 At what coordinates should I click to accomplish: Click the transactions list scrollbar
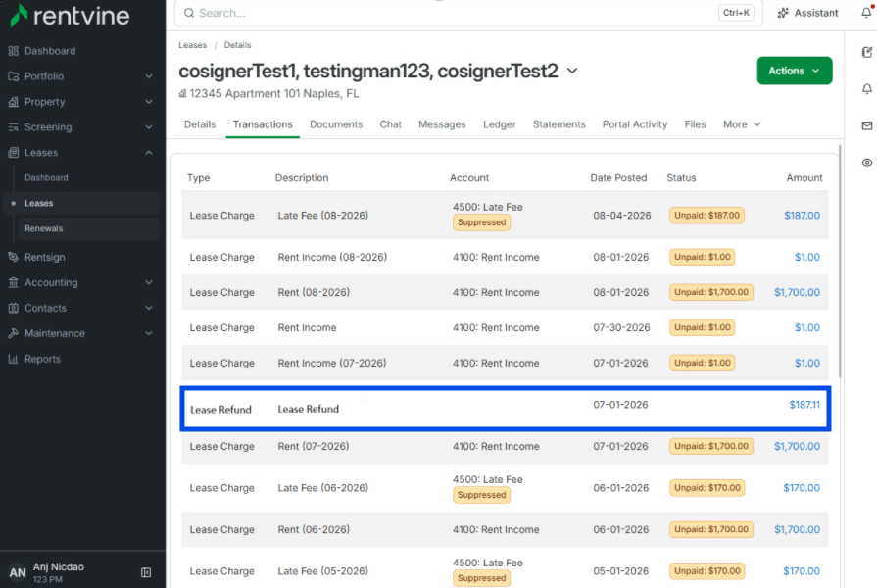(x=840, y=261)
